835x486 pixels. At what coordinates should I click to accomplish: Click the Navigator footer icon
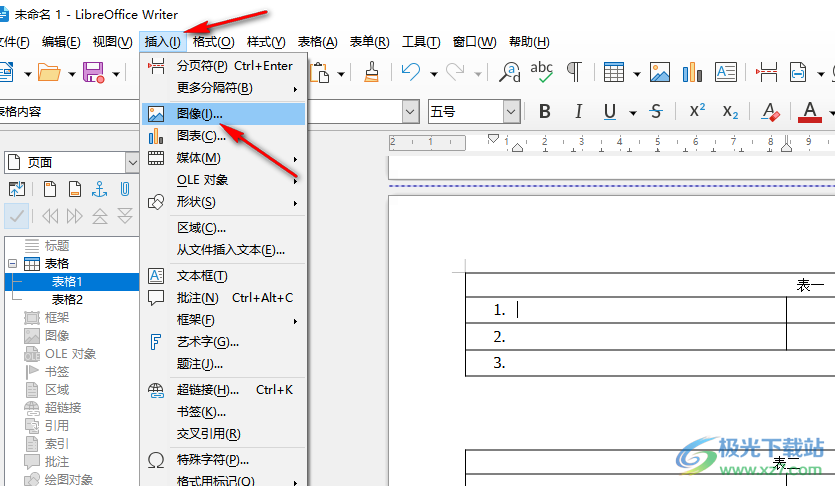75,189
